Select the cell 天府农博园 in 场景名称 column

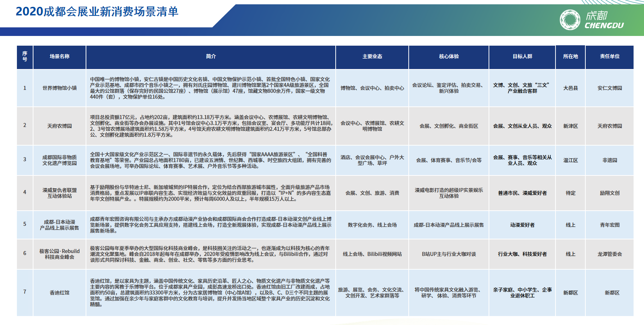[x=60, y=126]
